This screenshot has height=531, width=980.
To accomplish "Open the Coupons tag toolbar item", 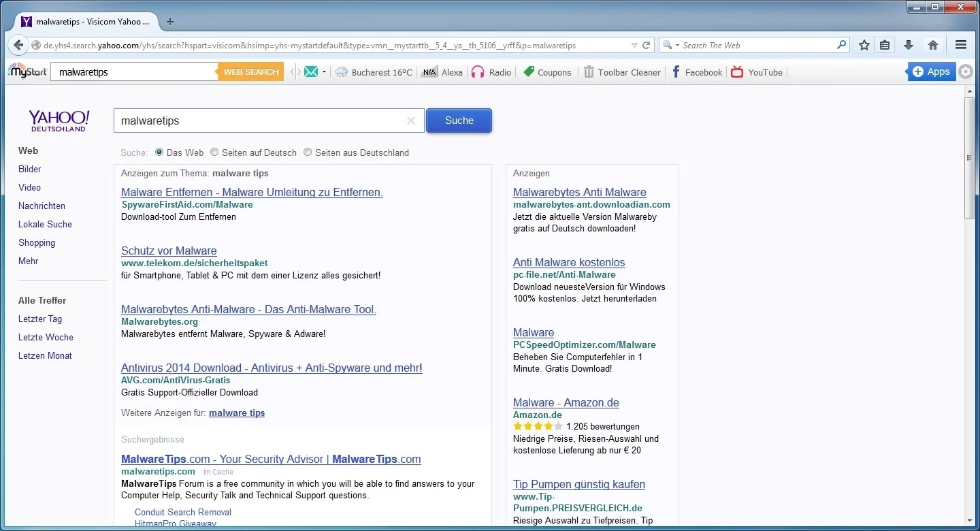I will [x=547, y=72].
